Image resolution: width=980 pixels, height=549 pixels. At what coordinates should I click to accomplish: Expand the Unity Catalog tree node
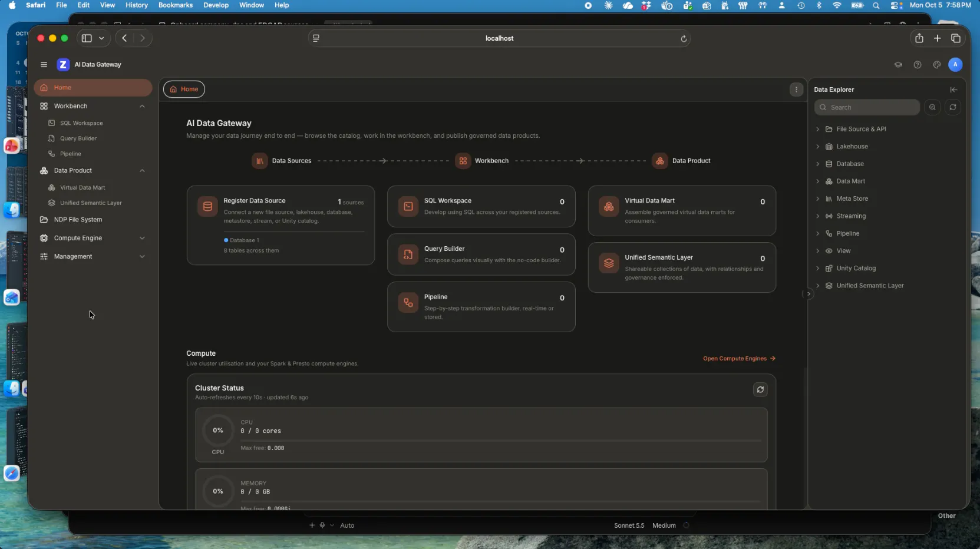pyautogui.click(x=817, y=268)
